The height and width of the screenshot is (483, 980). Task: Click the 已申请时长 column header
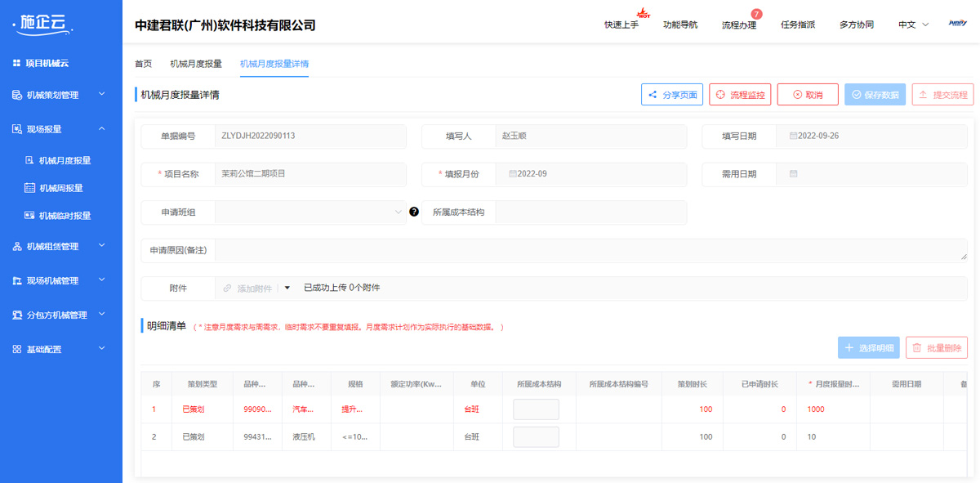click(759, 384)
